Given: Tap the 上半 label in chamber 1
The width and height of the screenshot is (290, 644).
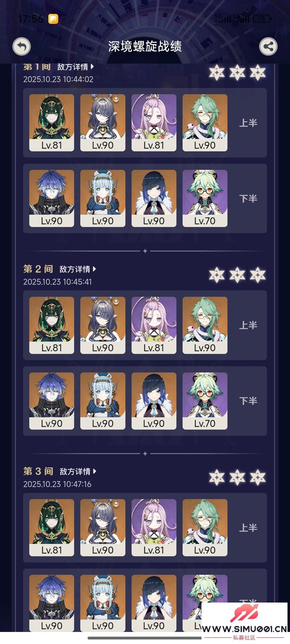Looking at the screenshot, I should click(248, 123).
